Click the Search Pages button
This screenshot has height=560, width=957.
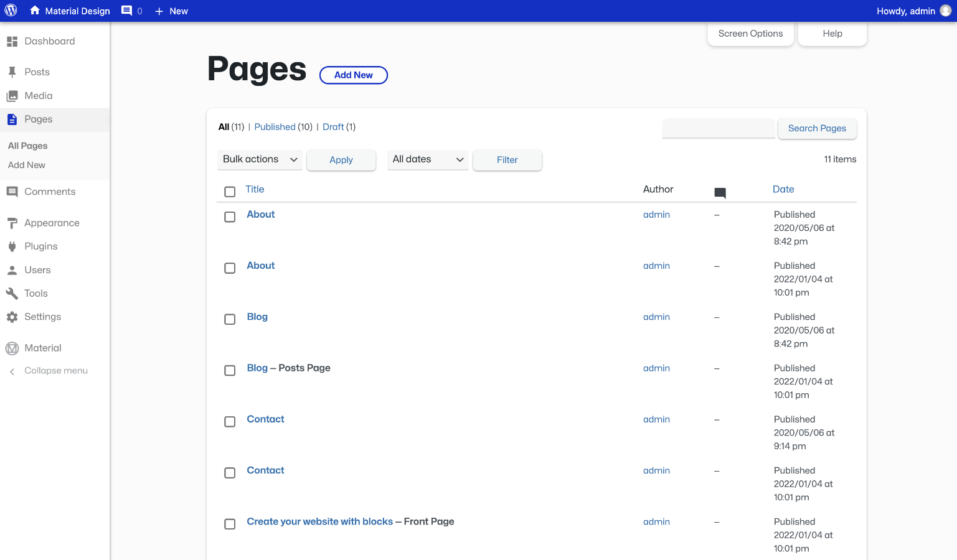click(x=817, y=128)
